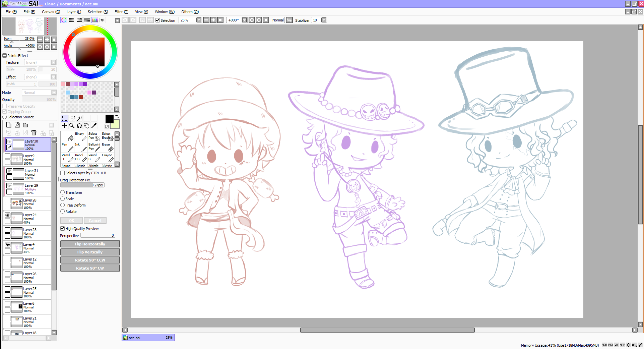
Task: Click the Rotate 90° CCW button
Action: (90, 260)
